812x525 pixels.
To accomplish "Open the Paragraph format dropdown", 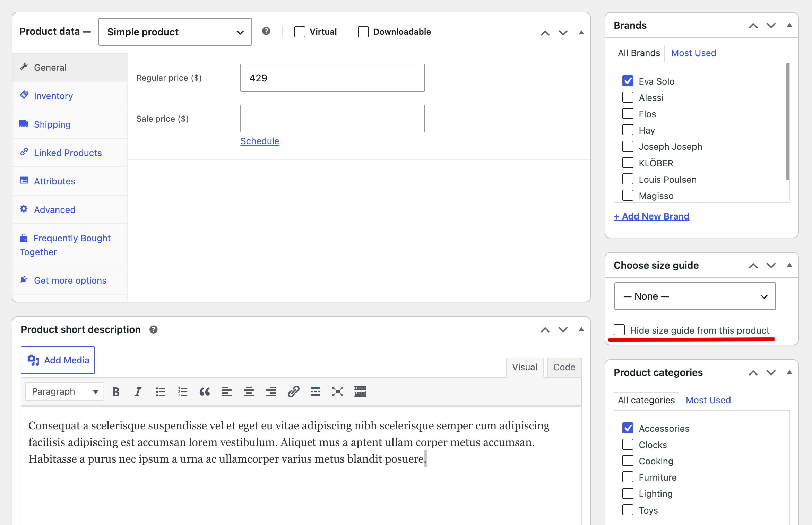I will pos(64,392).
